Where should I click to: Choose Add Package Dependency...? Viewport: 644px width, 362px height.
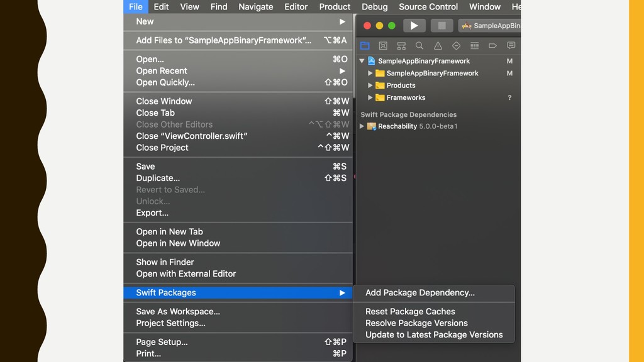coord(434,293)
